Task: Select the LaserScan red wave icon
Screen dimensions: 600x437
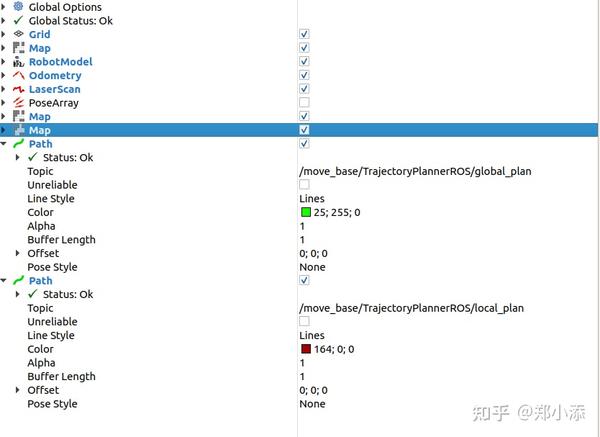Action: click(x=18, y=89)
